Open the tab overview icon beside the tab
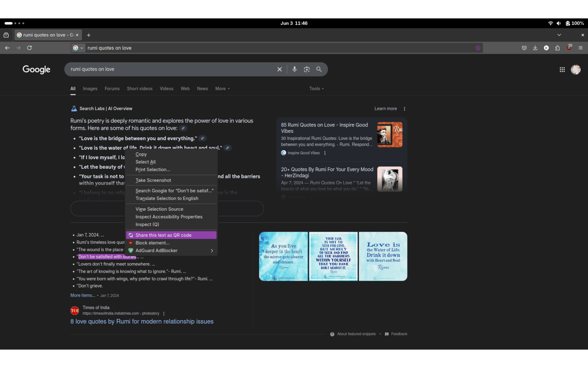Viewport: 588px width, 368px height. [6, 35]
